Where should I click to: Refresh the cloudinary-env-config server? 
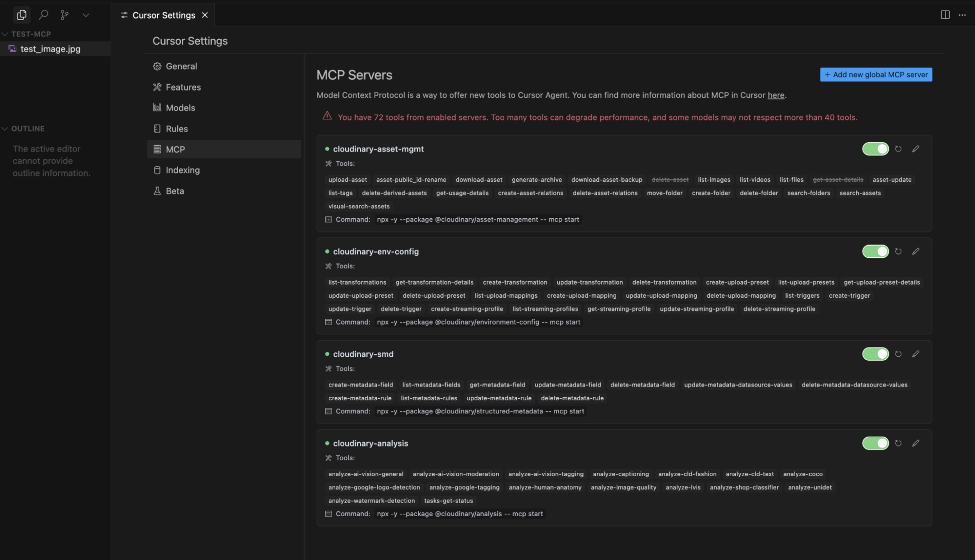[x=898, y=251]
